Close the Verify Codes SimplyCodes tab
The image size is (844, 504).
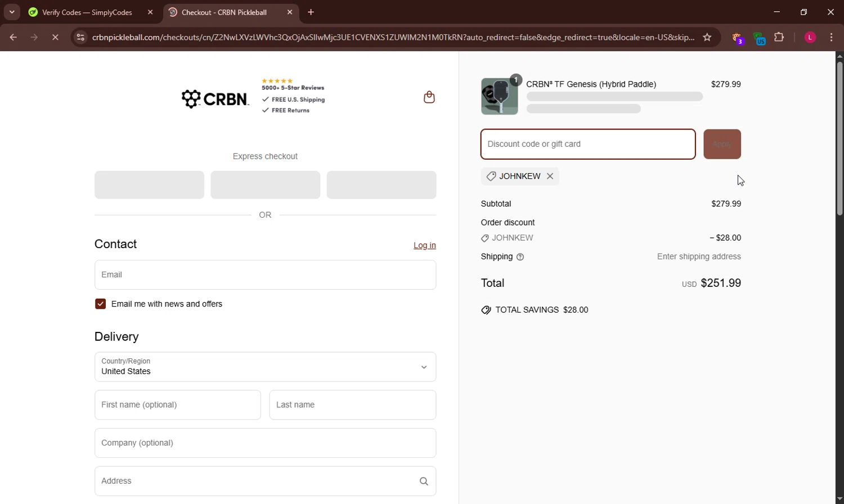(x=150, y=12)
